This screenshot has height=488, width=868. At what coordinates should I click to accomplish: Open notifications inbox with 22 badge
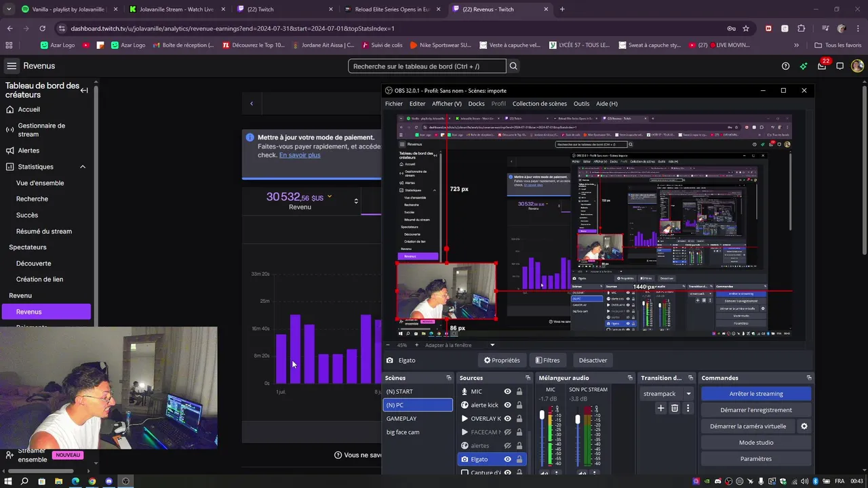point(822,66)
